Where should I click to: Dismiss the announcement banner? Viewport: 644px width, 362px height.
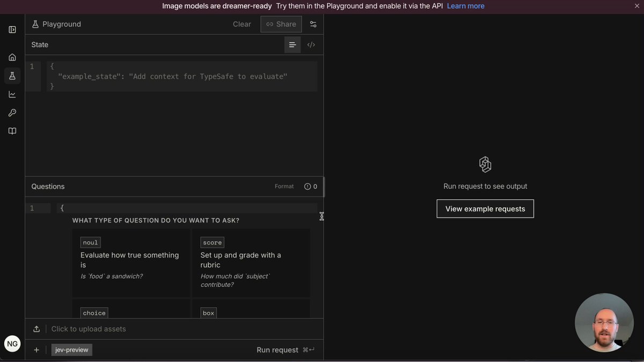pos(637,6)
